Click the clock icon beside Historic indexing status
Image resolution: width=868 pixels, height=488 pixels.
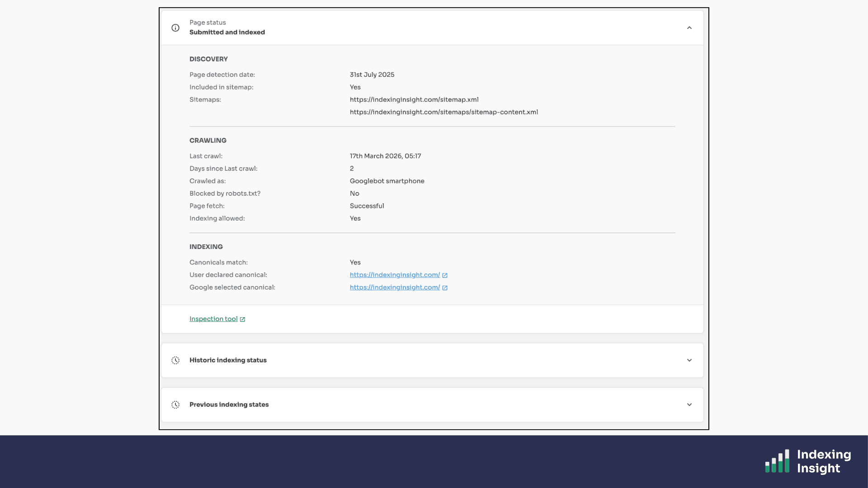click(x=175, y=360)
